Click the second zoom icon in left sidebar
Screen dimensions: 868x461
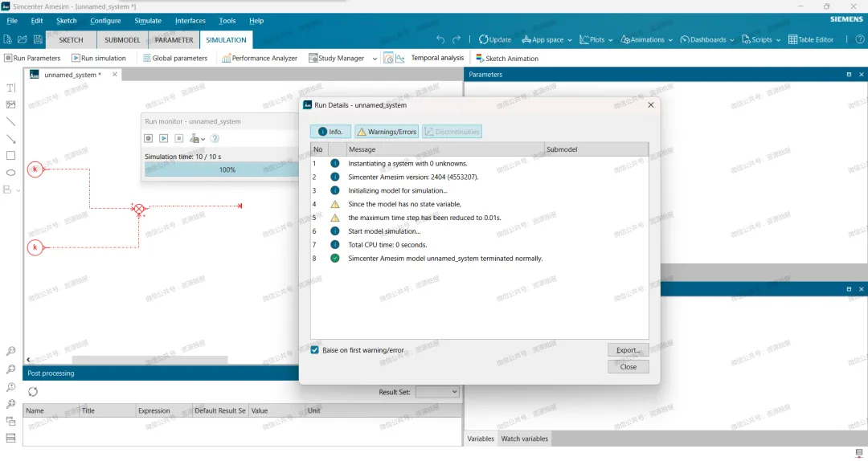pyautogui.click(x=10, y=369)
